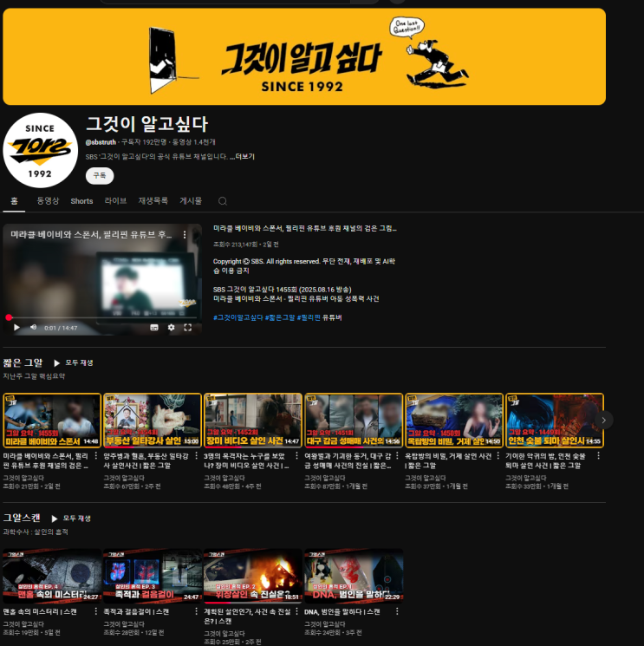Click the featured video progress bar
This screenshot has height=646, width=644.
point(102,317)
